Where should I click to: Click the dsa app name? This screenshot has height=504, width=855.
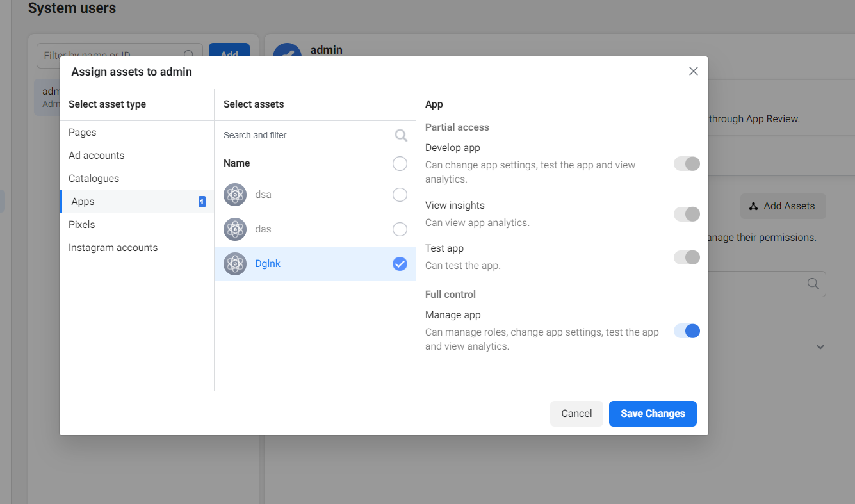point(263,195)
